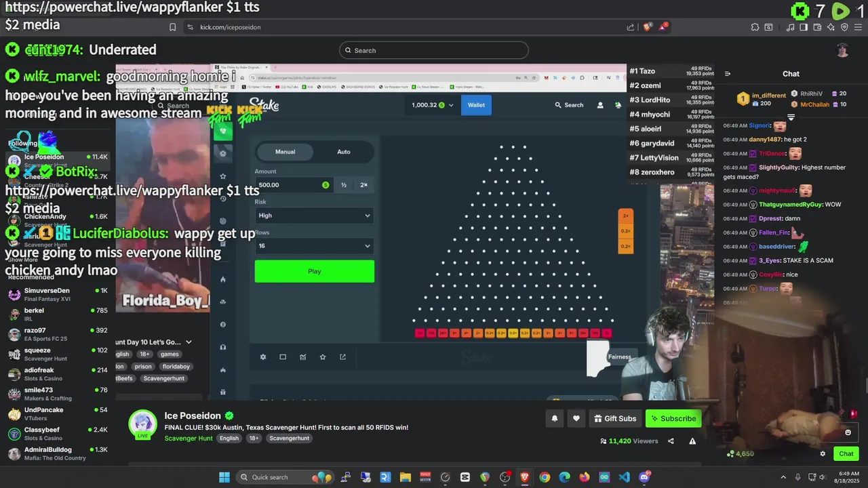This screenshot has height=488, width=868.
Task: Open Firefox from taskbar
Action: pyautogui.click(x=585, y=477)
